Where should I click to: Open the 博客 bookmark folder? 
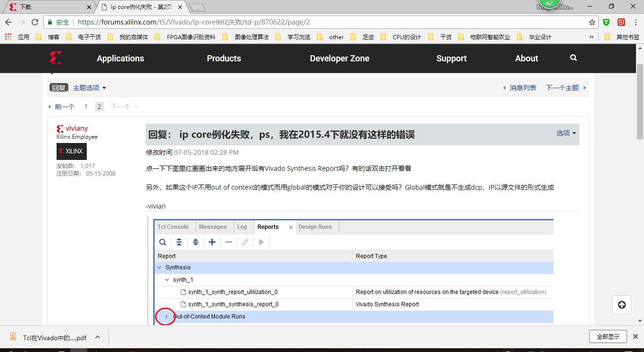[x=48, y=37]
